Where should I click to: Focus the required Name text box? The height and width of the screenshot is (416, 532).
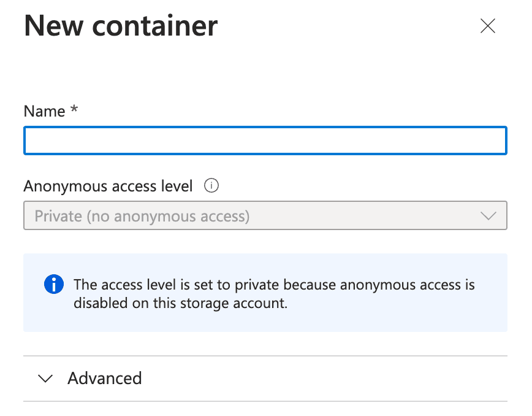coord(265,141)
